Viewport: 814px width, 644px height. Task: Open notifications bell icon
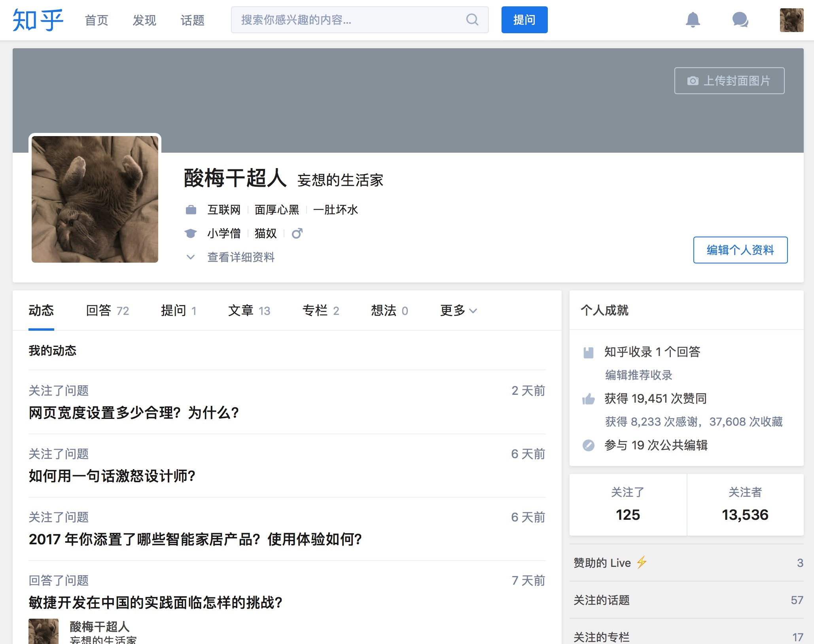(x=693, y=19)
